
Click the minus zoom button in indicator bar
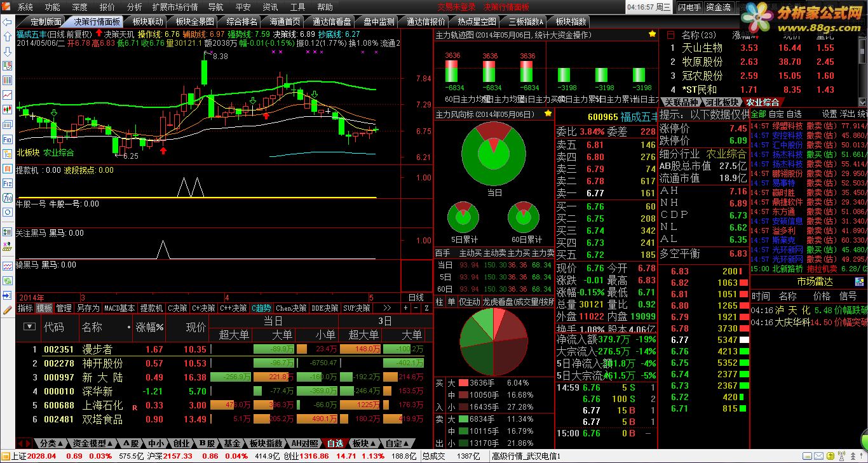pos(416,308)
